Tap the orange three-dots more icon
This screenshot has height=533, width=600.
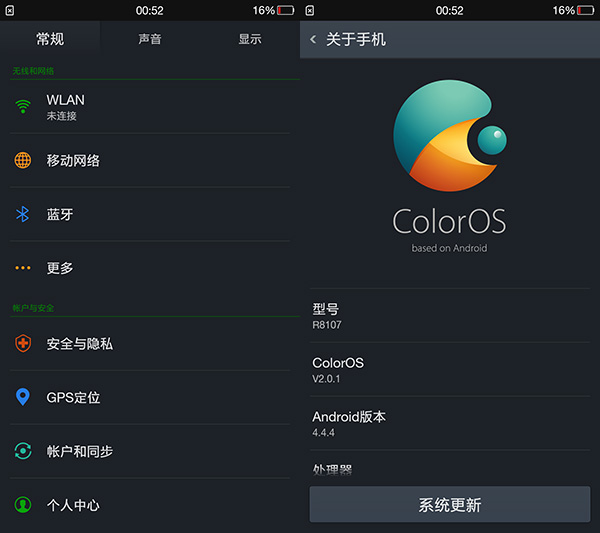click(x=23, y=268)
